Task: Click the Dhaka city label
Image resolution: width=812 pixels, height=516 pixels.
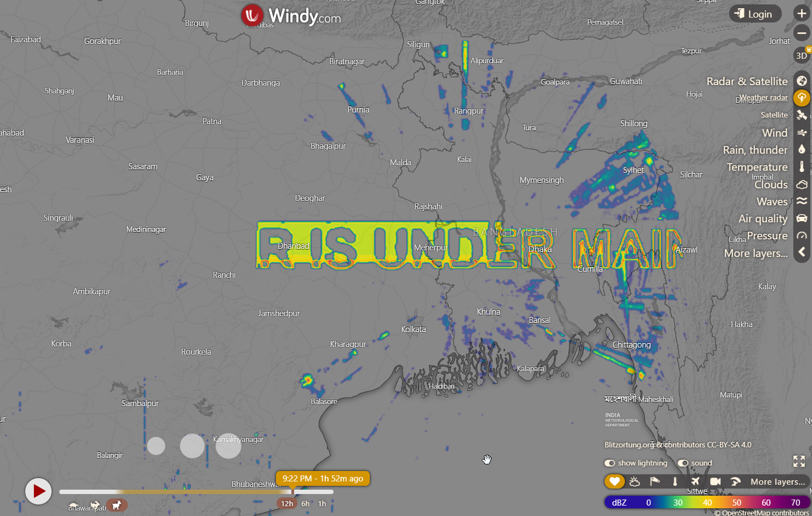Action: 540,249
